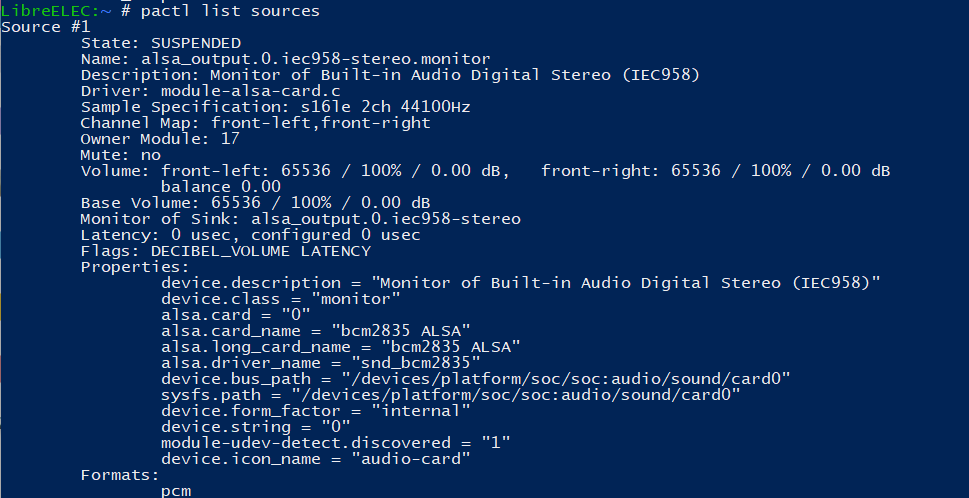This screenshot has width=969, height=498.
Task: Click the 'State: SUSPENDED' line
Action: point(160,43)
